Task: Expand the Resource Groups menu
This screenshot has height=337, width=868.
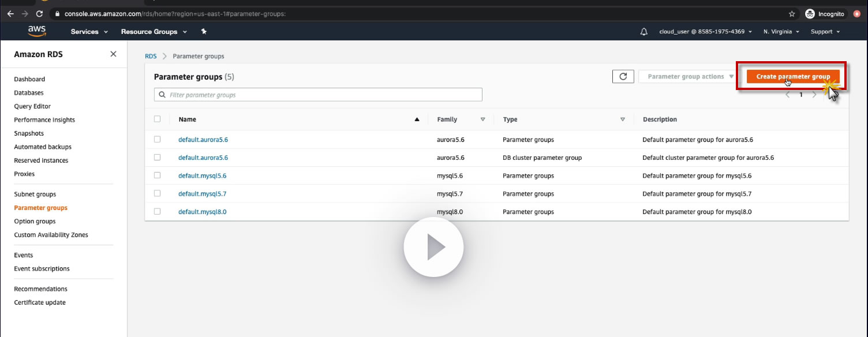Action: 154,32
